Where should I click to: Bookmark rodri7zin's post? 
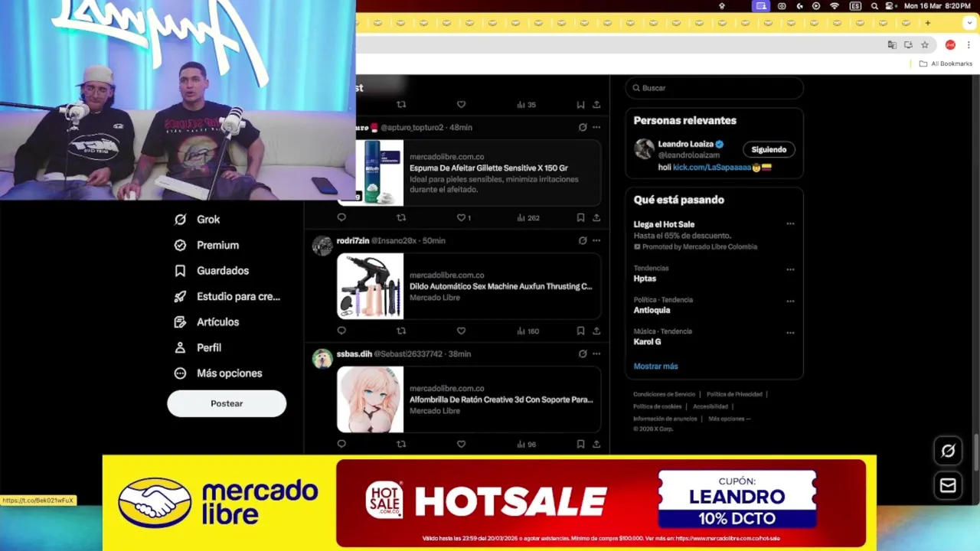coord(580,331)
